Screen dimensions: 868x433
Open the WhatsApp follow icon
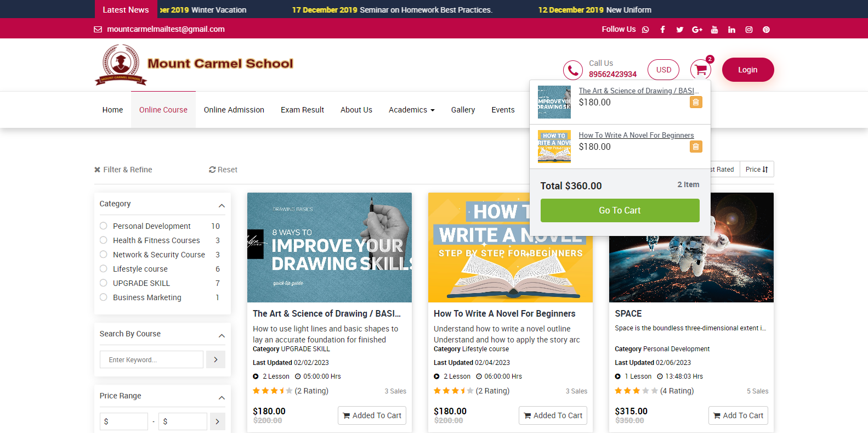click(645, 30)
